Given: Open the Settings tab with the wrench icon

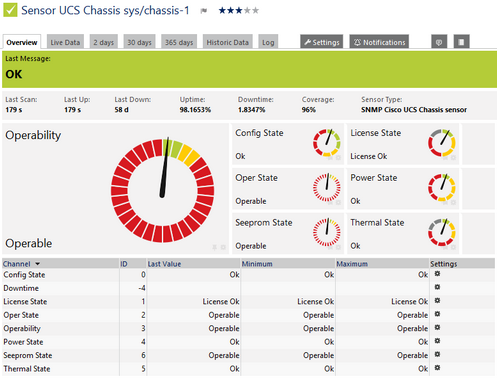Looking at the screenshot, I should click(x=322, y=42).
